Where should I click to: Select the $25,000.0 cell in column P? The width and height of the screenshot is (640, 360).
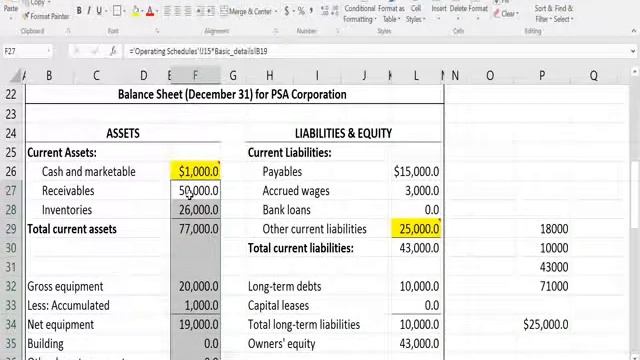542,324
